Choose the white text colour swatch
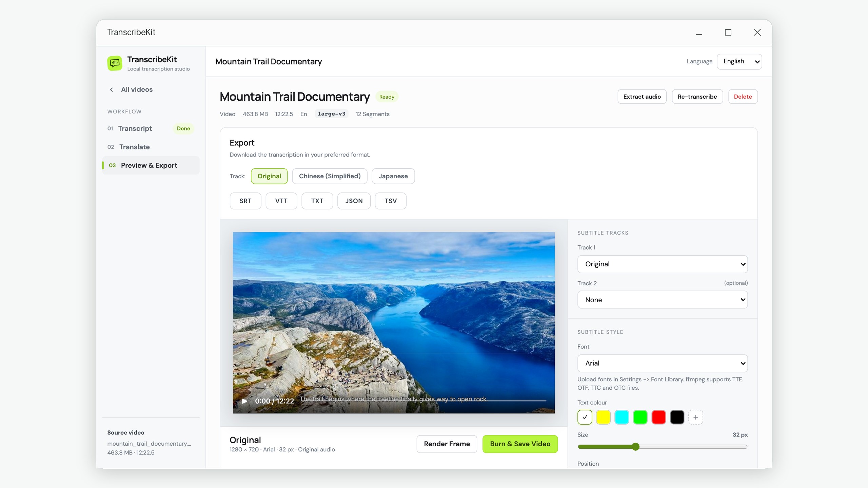868x488 pixels. tap(585, 417)
